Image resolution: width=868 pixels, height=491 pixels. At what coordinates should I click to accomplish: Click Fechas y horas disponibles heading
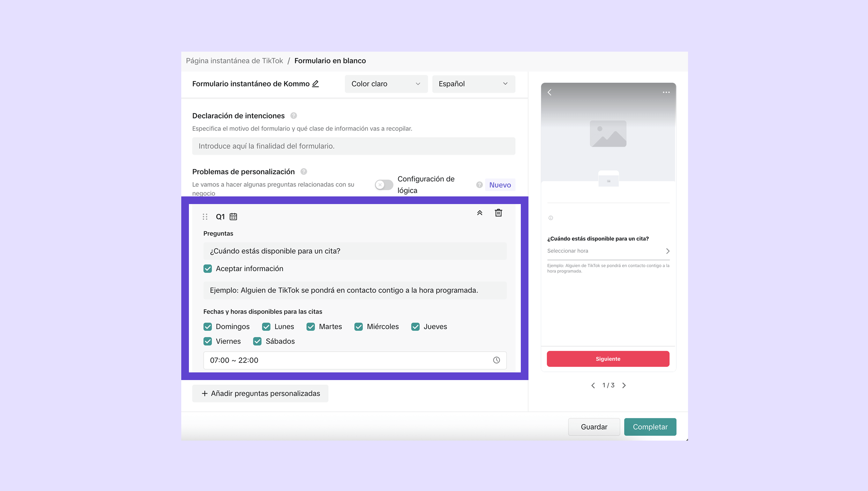click(x=263, y=311)
